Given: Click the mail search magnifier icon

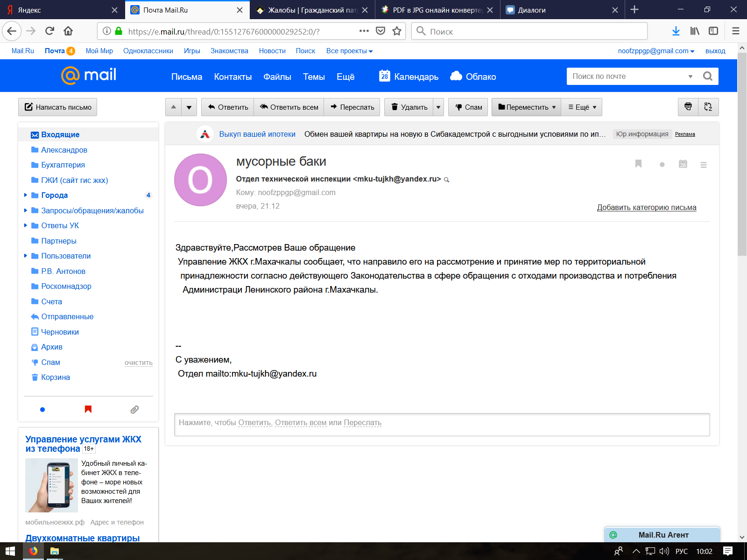Looking at the screenshot, I should pyautogui.click(x=707, y=76).
